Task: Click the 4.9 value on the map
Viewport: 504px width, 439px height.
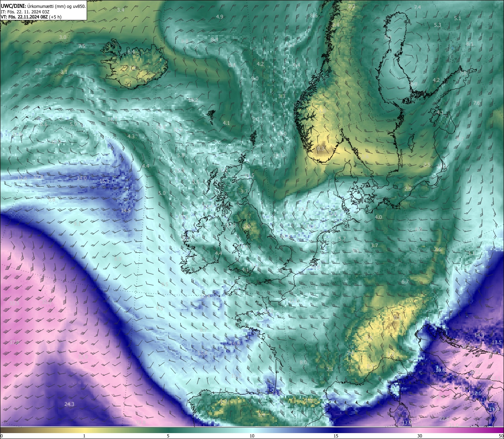Action: pos(220,17)
